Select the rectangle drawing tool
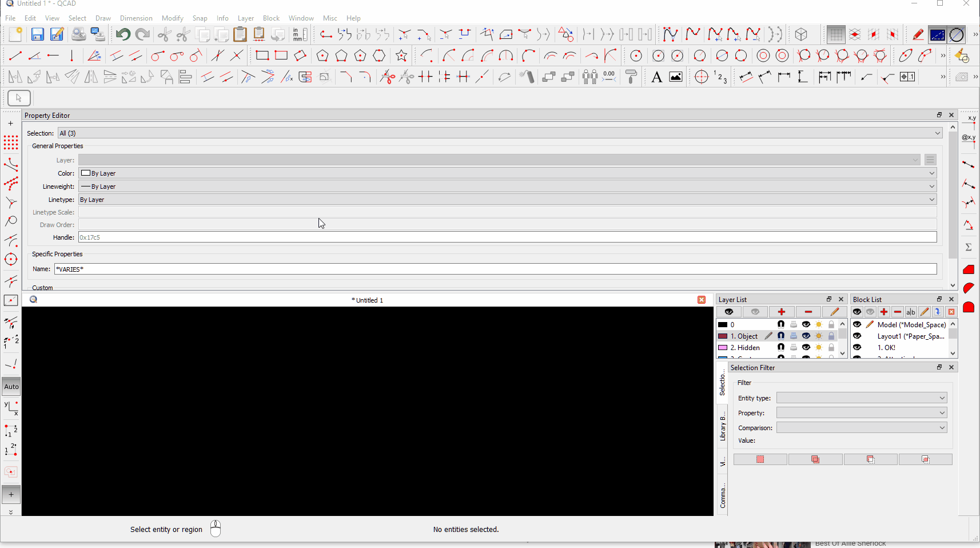 pyautogui.click(x=262, y=55)
